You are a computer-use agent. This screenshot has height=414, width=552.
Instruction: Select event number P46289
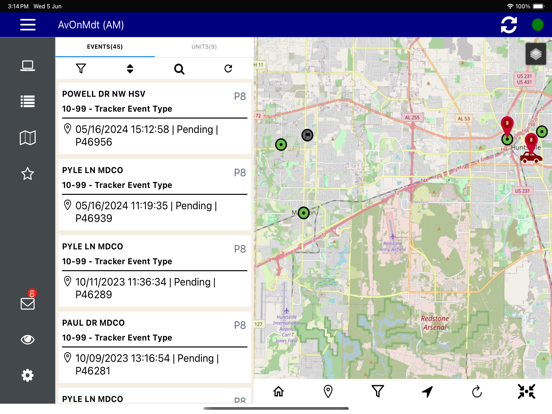click(x=94, y=295)
